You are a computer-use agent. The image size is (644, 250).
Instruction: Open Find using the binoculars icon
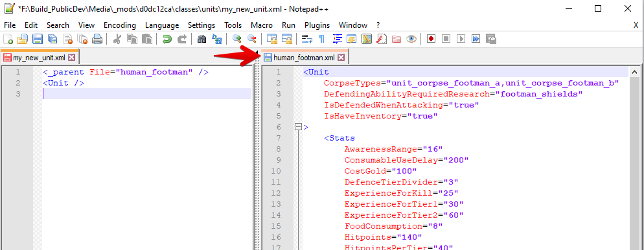(x=201, y=39)
